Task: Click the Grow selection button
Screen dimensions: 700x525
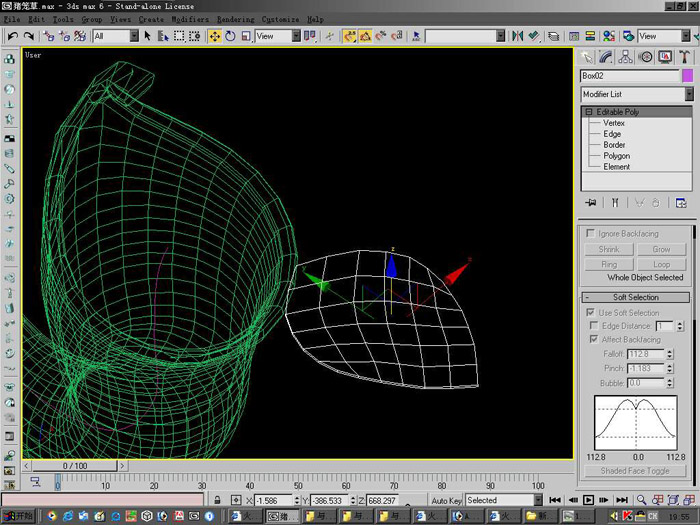Action: (x=661, y=249)
